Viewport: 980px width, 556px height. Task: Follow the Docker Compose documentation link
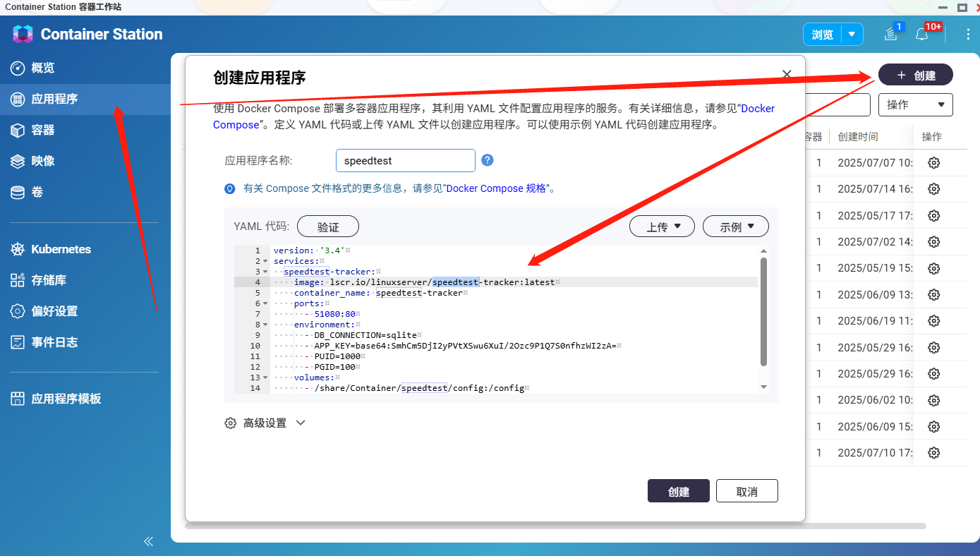coord(757,109)
